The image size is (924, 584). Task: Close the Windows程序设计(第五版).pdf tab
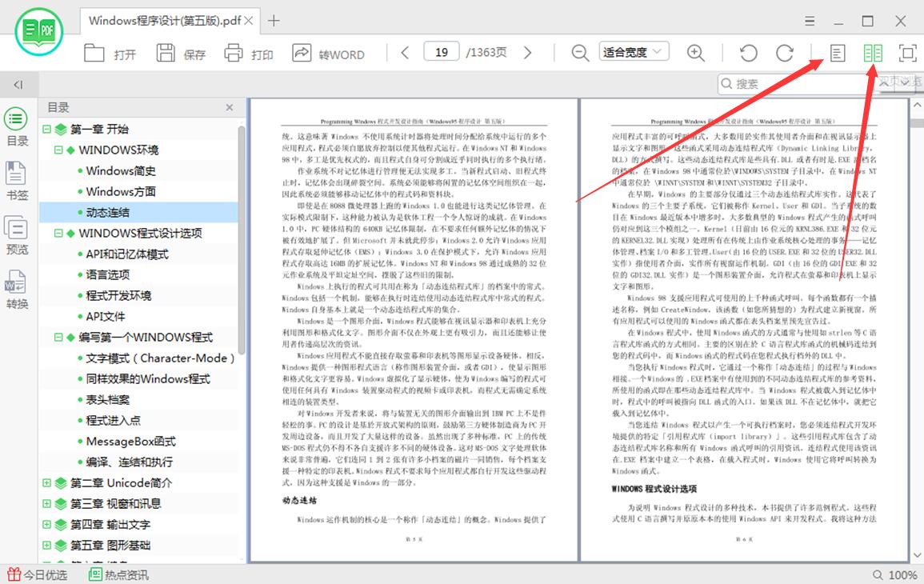[x=249, y=21]
